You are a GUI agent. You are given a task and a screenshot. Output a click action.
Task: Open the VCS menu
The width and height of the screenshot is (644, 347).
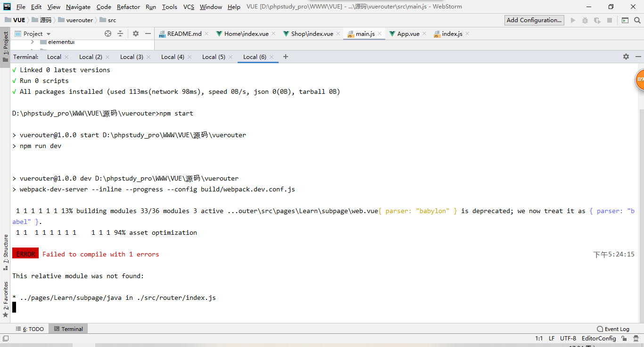click(189, 7)
